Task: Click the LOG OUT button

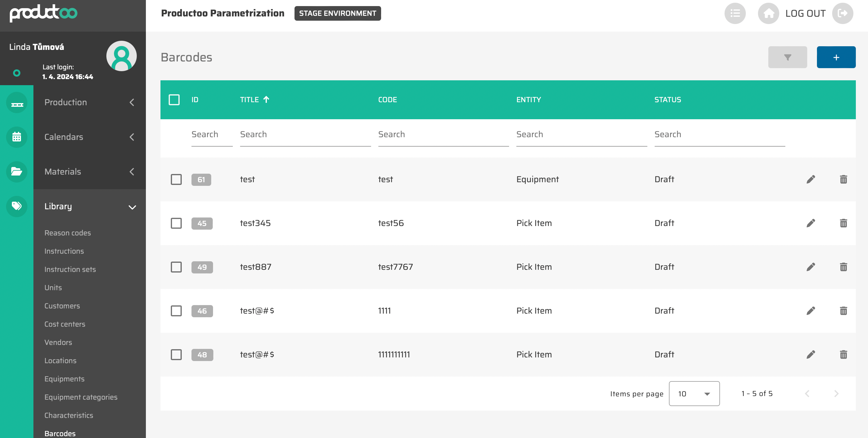Action: tap(805, 13)
